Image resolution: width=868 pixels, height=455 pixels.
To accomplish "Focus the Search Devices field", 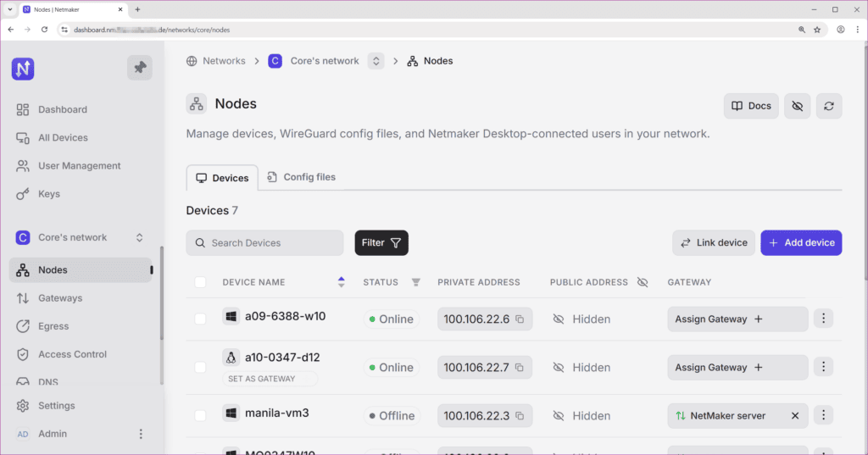I will (x=264, y=243).
